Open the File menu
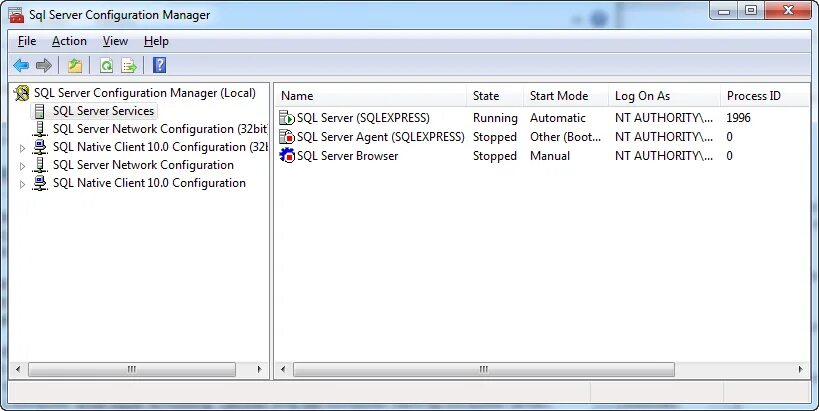Viewport: 819px width, 411px height. pyautogui.click(x=27, y=41)
